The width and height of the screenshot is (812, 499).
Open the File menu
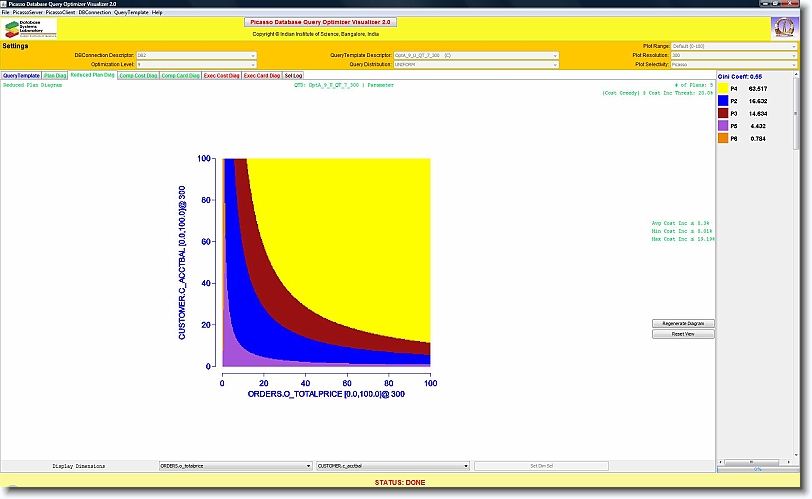coord(6,12)
